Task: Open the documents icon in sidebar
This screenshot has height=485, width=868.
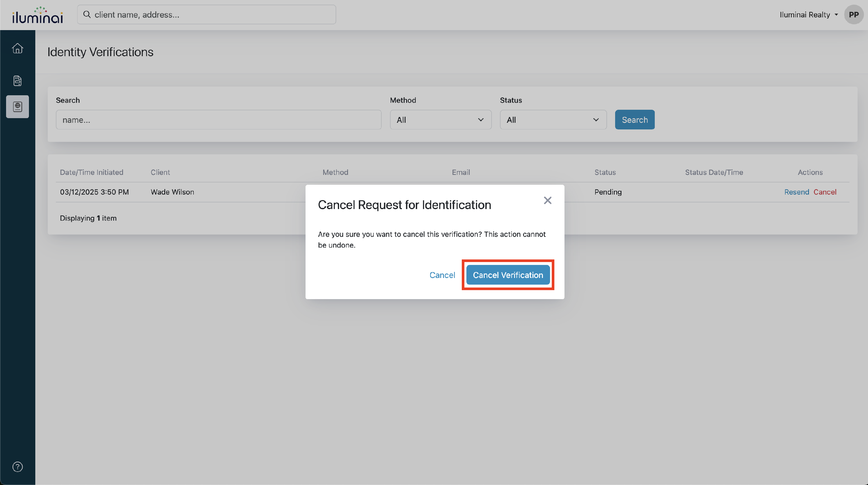Action: [18, 80]
